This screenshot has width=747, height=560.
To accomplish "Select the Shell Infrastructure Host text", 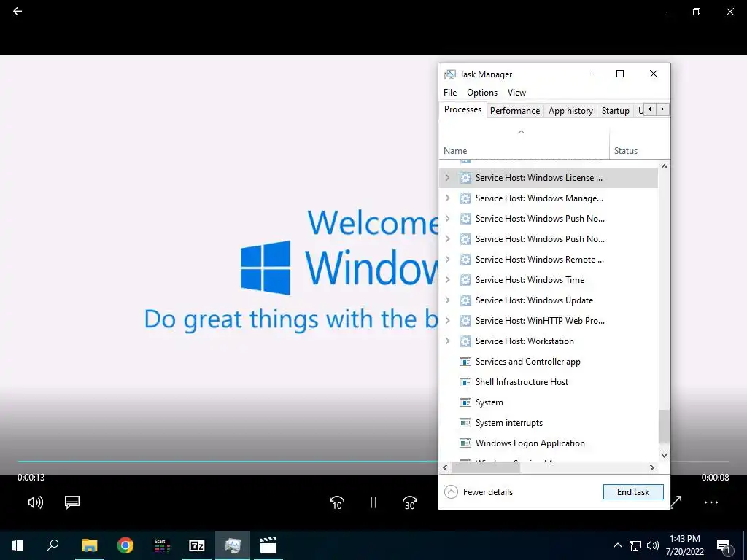I will [522, 382].
